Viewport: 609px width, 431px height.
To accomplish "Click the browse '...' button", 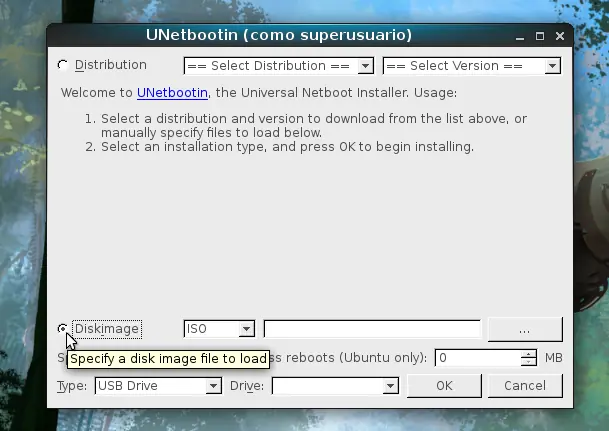I will click(x=525, y=330).
